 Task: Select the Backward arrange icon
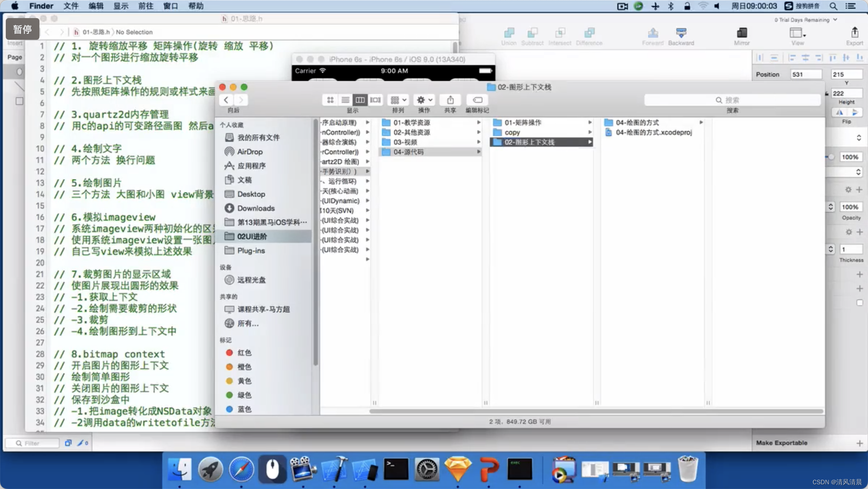click(680, 33)
